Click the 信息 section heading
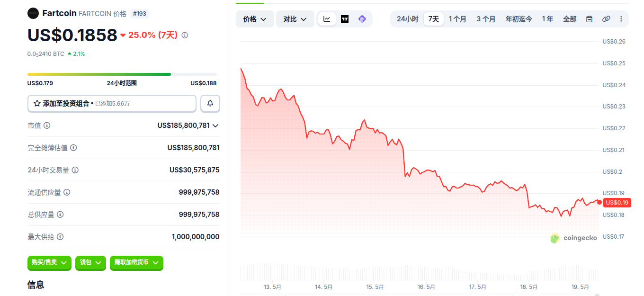The height and width of the screenshot is (296, 644). pos(36,285)
